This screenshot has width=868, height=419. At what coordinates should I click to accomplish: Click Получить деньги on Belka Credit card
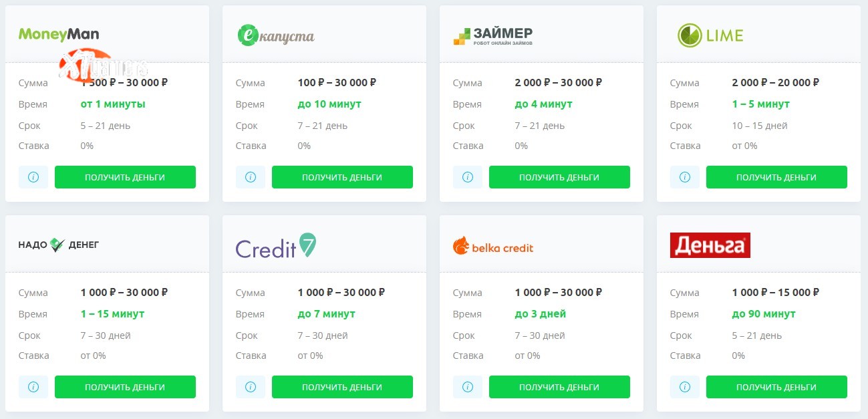point(559,387)
